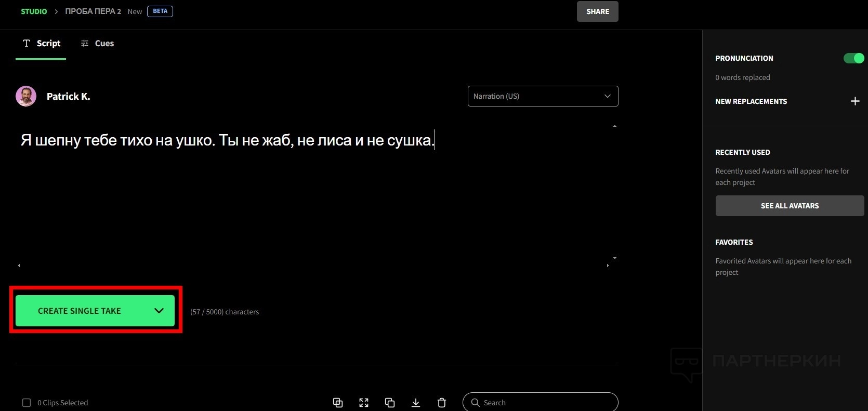Open the Narration (US) style dropdown
Image resolution: width=868 pixels, height=411 pixels.
pos(543,96)
